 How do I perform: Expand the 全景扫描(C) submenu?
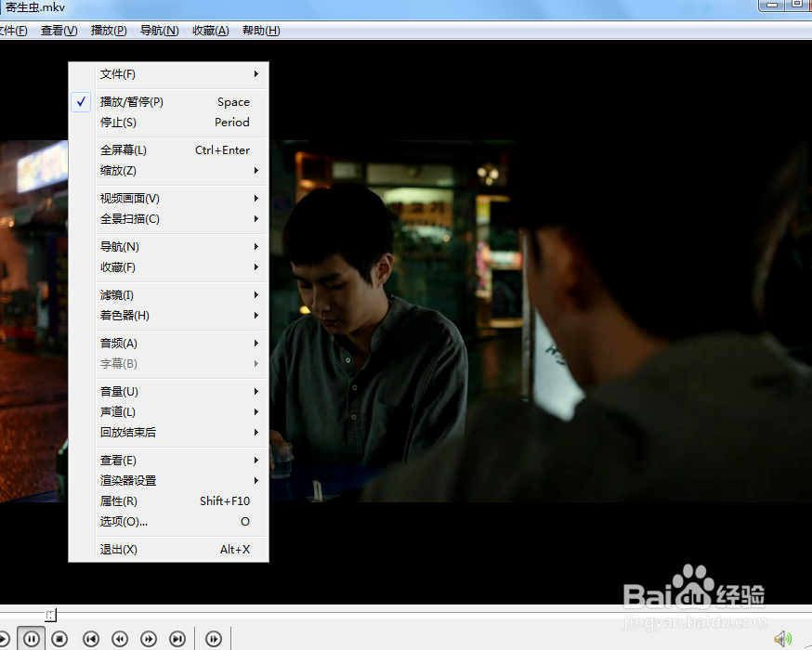coord(168,219)
